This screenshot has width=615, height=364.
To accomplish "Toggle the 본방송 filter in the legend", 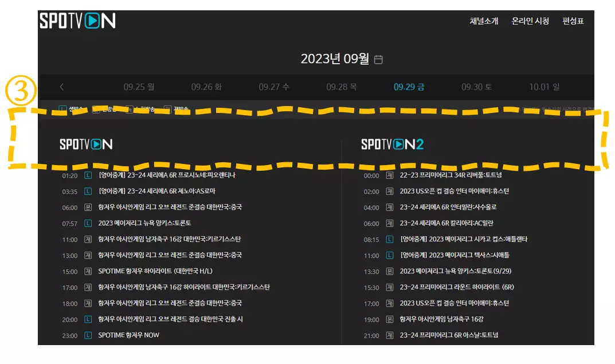I will tap(106, 108).
